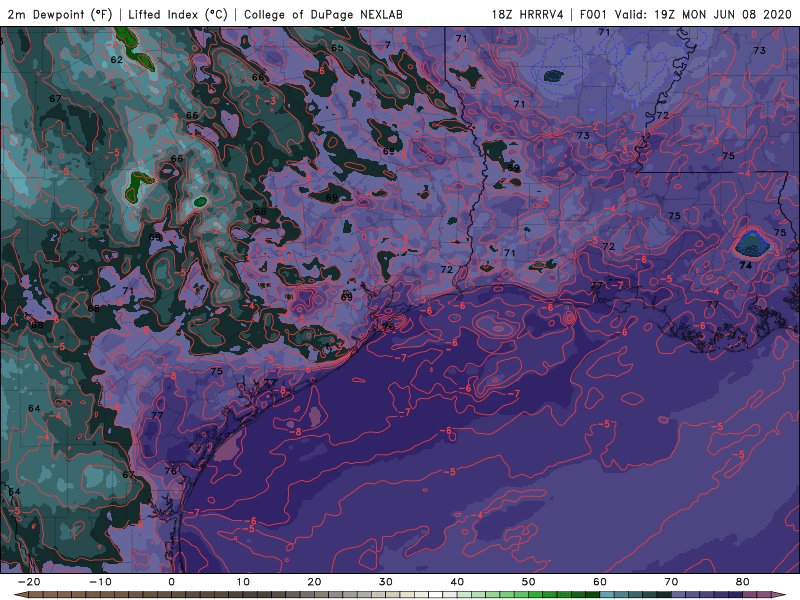Image resolution: width=800 pixels, height=600 pixels.
Task: Click the '65' dewpoint value on the map
Action: [x=337, y=48]
